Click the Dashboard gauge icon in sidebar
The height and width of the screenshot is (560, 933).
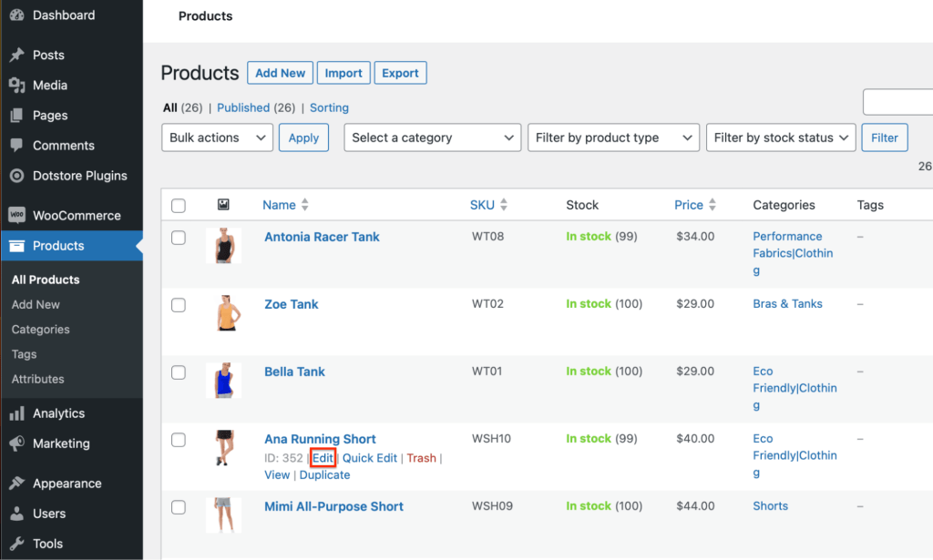click(x=16, y=15)
